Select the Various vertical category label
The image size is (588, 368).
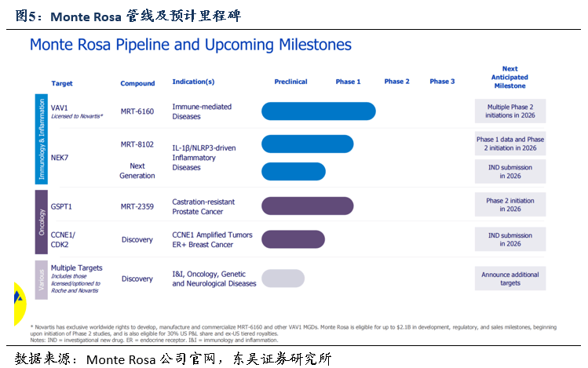click(41, 279)
